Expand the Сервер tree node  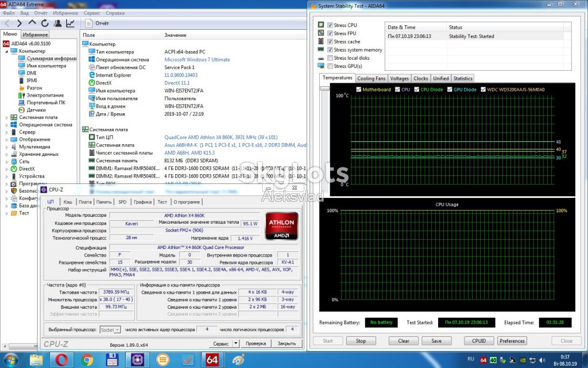click(x=6, y=132)
